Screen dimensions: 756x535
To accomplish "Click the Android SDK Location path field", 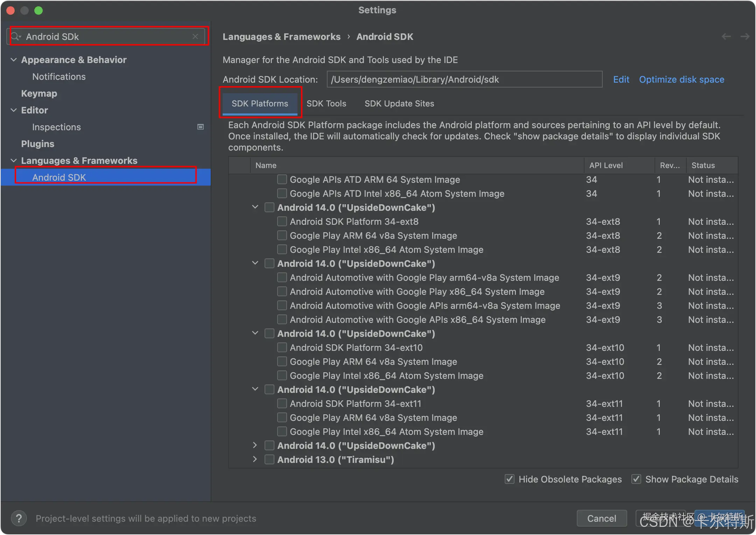I will (x=464, y=79).
